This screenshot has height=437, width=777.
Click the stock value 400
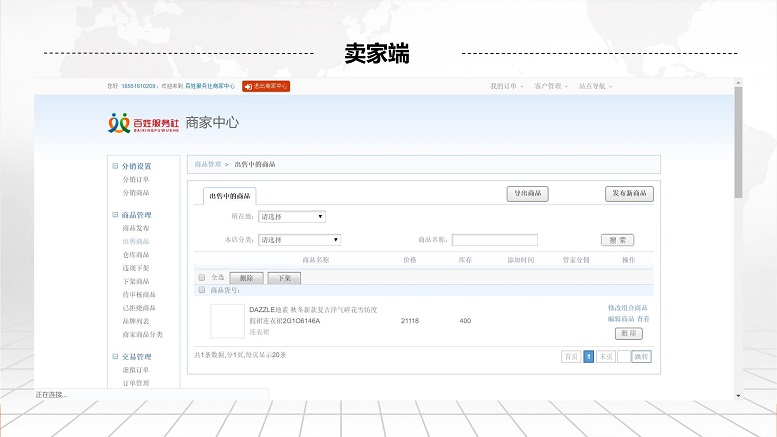pos(465,321)
